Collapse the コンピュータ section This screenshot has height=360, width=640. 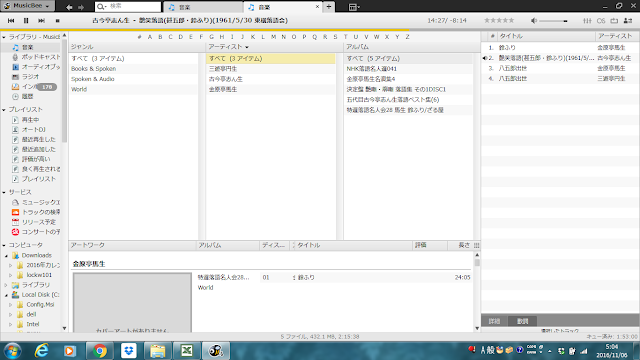click(4, 245)
